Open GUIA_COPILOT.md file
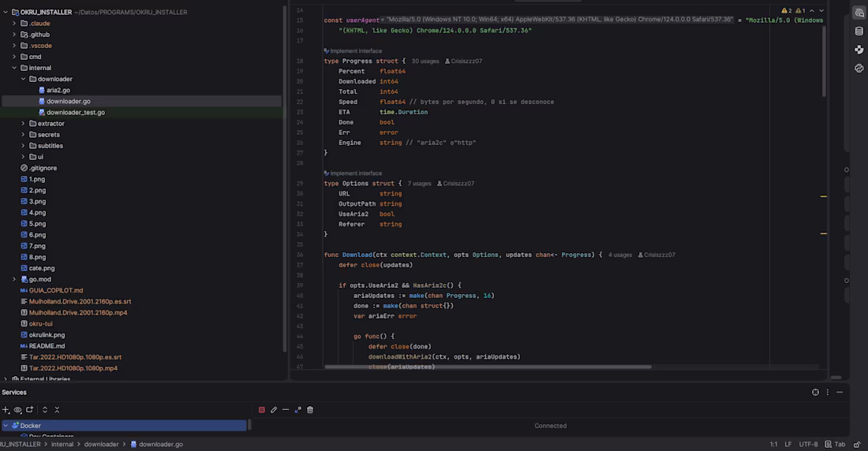 click(x=56, y=290)
